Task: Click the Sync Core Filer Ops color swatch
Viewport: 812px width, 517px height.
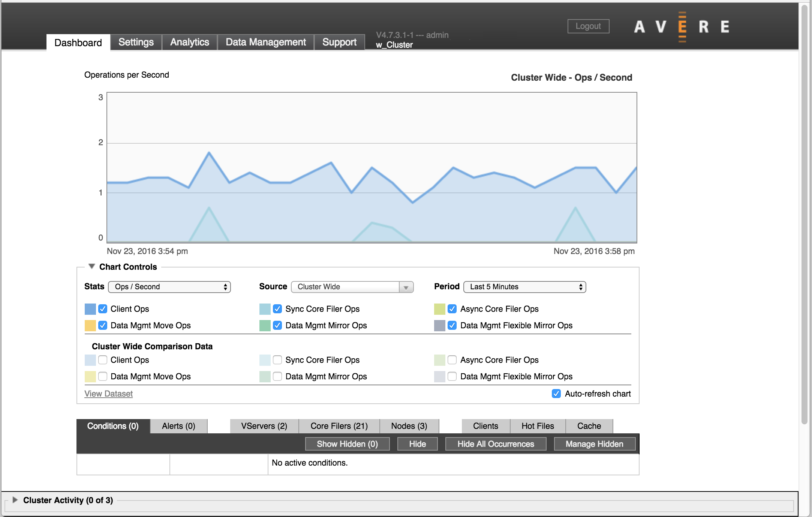Action: [265, 309]
